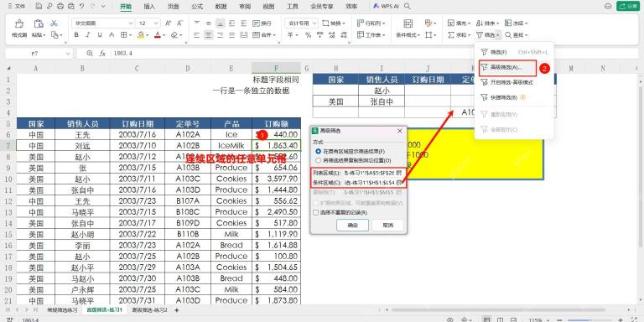Click the Save icon in quick access bar
This screenshot has width=644, height=322.
(x=39, y=7)
